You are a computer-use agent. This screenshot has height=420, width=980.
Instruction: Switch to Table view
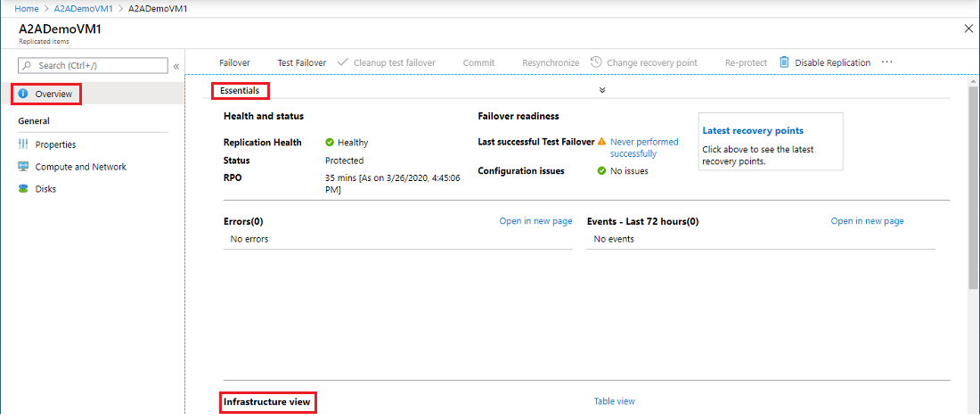615,401
